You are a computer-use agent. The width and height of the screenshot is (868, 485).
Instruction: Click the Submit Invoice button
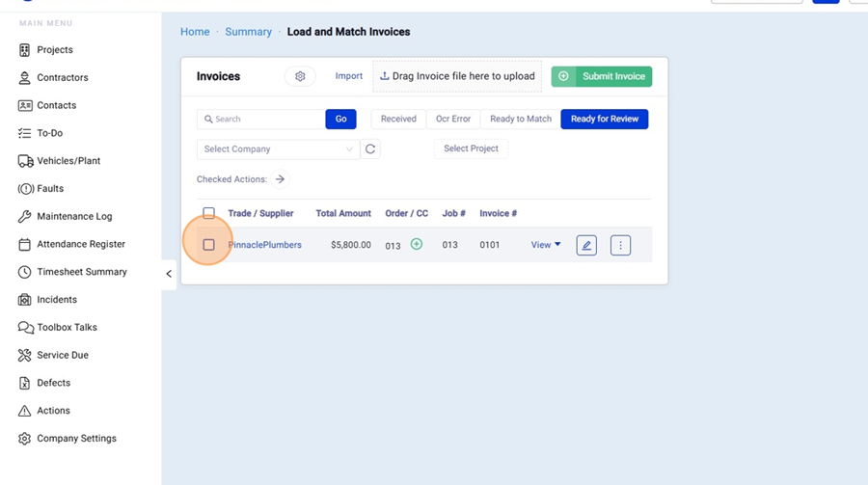[x=602, y=76]
